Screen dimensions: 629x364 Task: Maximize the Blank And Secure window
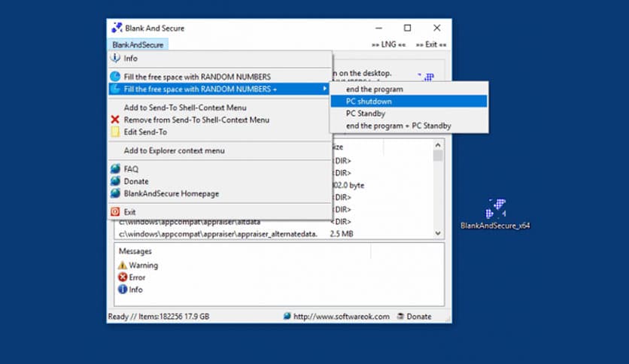(x=407, y=28)
